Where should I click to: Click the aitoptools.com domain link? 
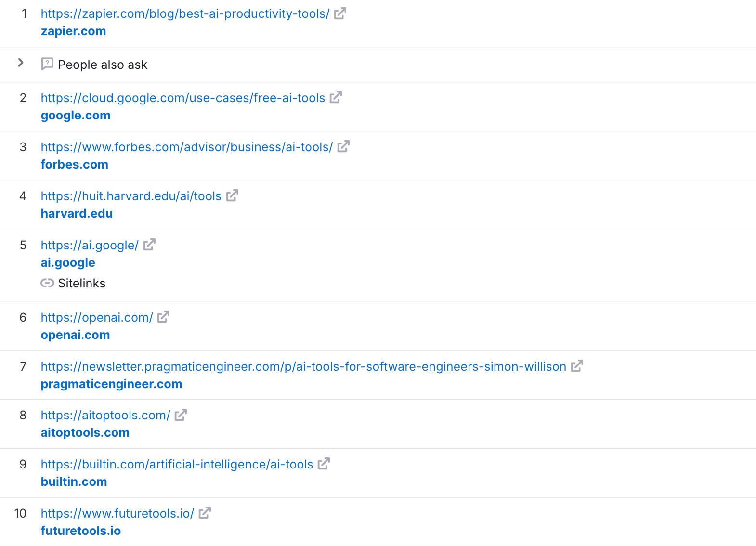(x=85, y=433)
